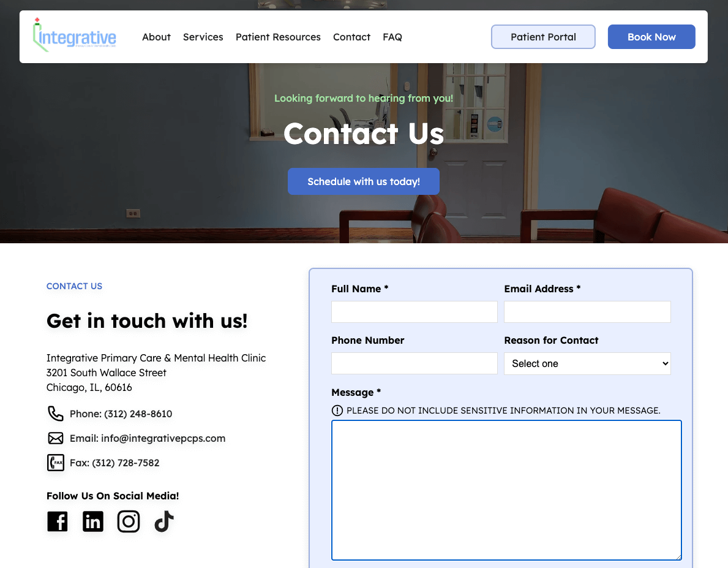Open the Services menu item
The image size is (728, 568).
tap(203, 37)
